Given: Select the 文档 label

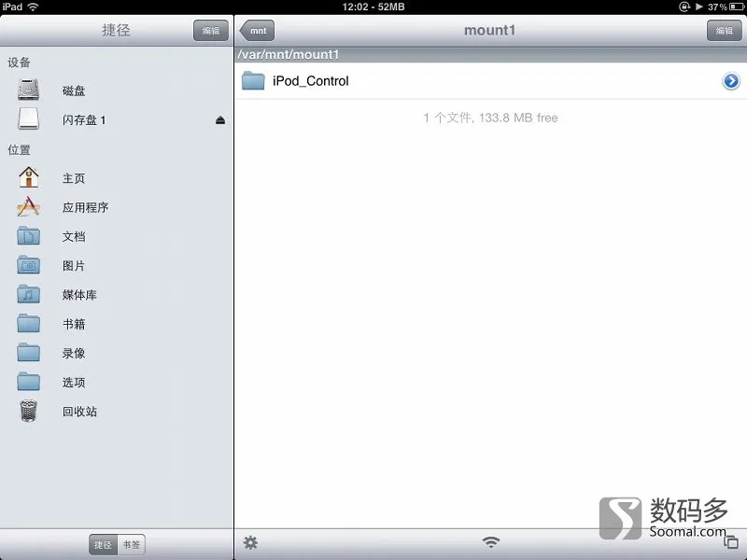Looking at the screenshot, I should click(74, 237).
